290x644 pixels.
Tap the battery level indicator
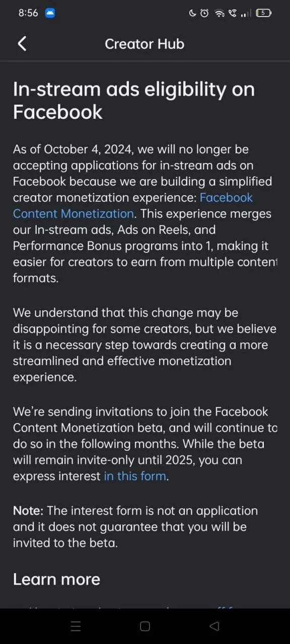263,14
